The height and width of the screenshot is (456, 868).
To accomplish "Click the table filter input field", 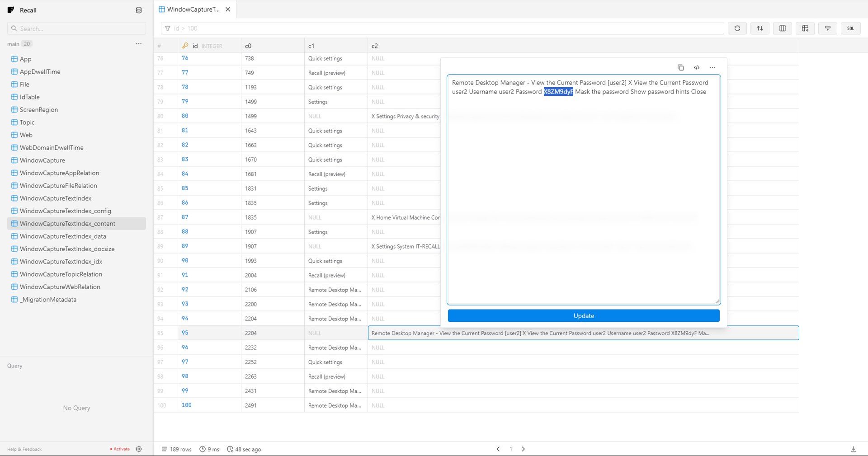I will tap(443, 28).
